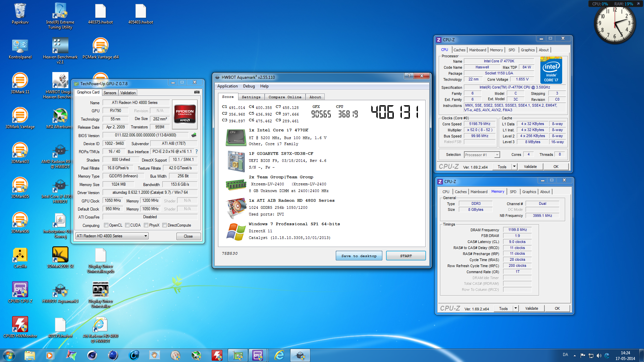Viewport: 644px width, 362px height.
Task: Launch the 3DMark06 desktop shortcut
Action: pyautogui.click(x=20, y=223)
